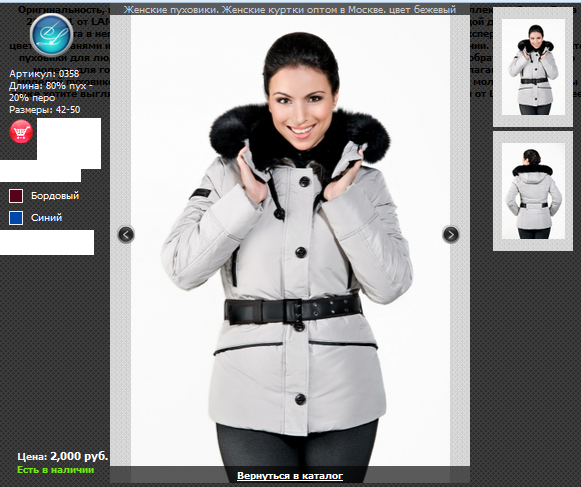The width and height of the screenshot is (581, 487).
Task: Click the white blank bar below Синий
Action: pyautogui.click(x=47, y=242)
